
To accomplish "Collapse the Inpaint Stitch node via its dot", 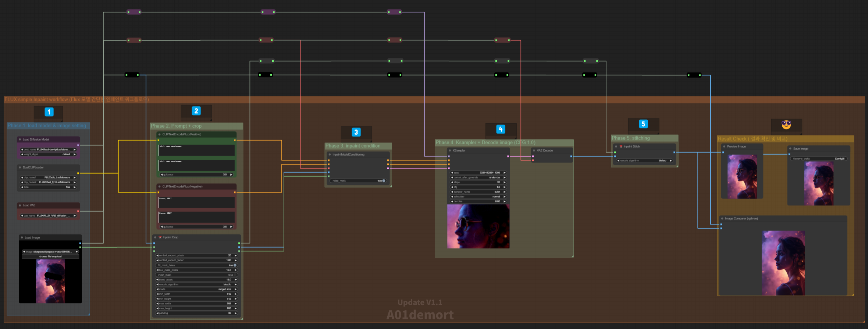I will click(x=616, y=146).
